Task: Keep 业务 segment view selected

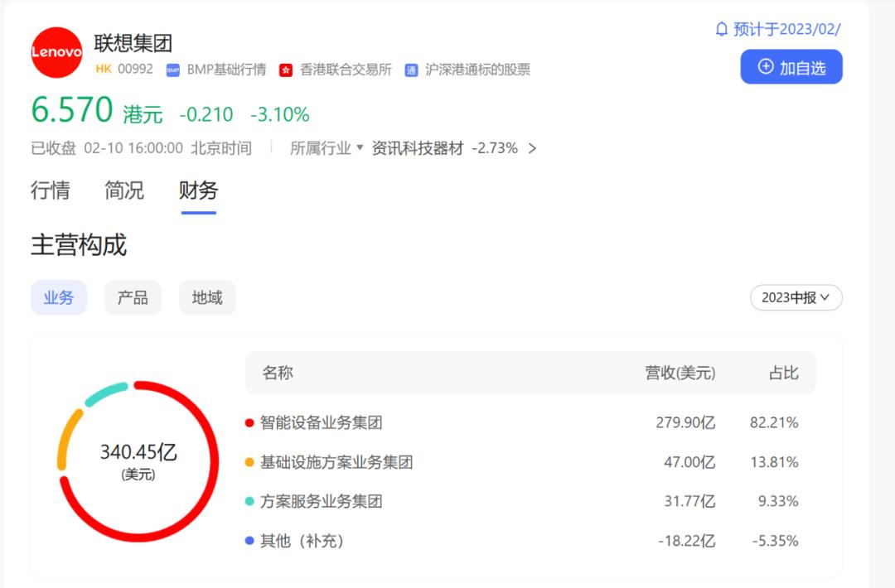Action: [59, 297]
